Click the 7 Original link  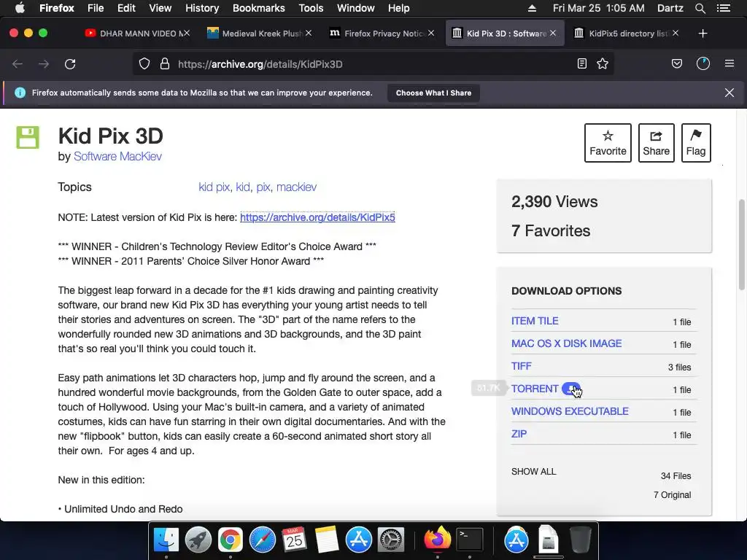point(672,495)
